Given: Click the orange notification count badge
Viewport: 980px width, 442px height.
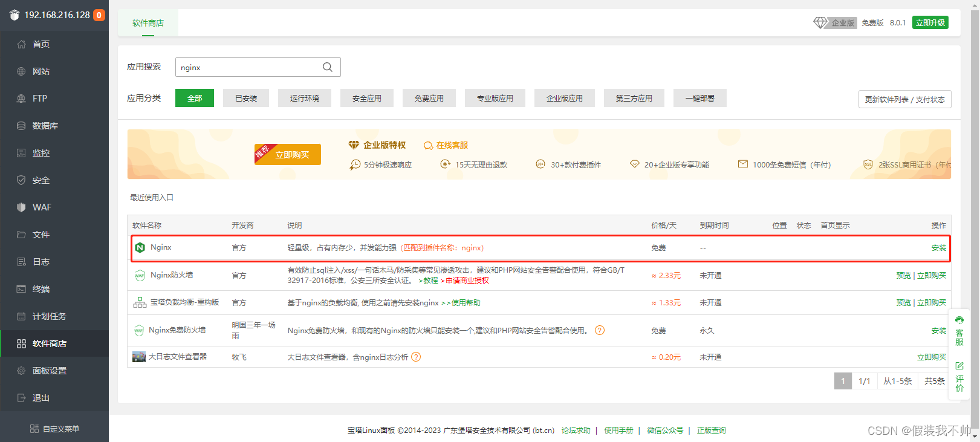Looking at the screenshot, I should 99,15.
